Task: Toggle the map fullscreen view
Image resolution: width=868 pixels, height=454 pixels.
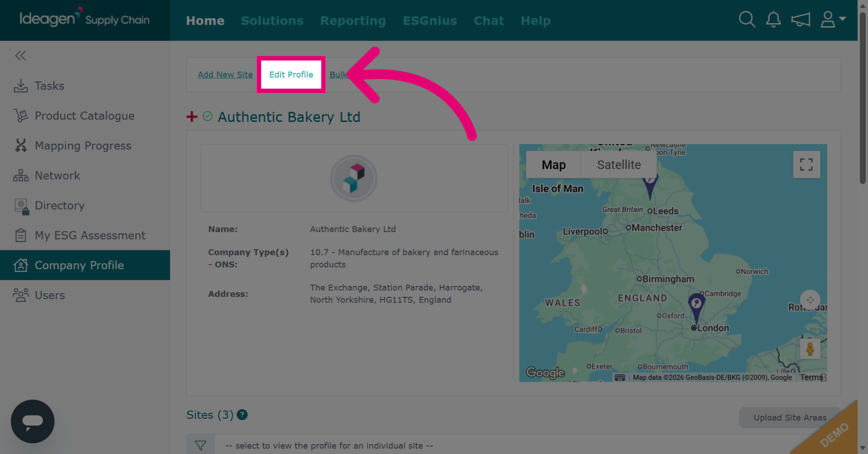Action: click(807, 164)
